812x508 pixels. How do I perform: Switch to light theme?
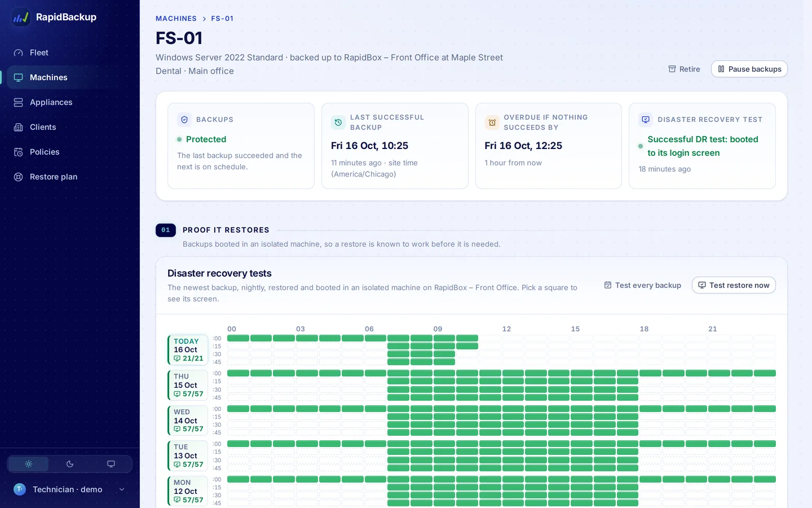coord(29,464)
